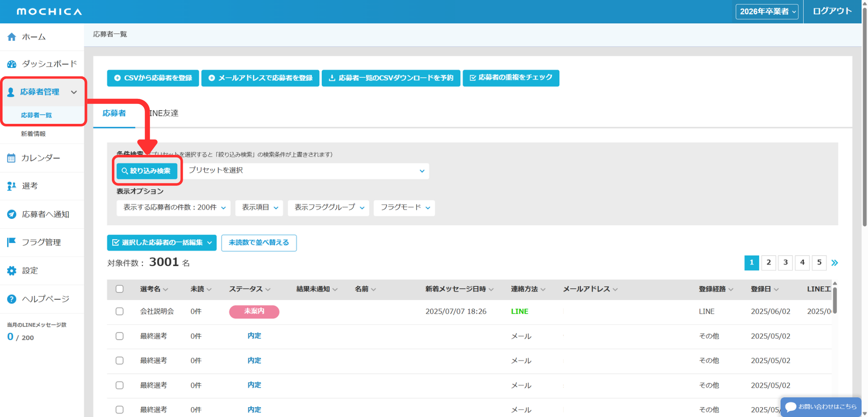
Task: Open フラグ管理 via the flag icon
Action: click(x=11, y=242)
